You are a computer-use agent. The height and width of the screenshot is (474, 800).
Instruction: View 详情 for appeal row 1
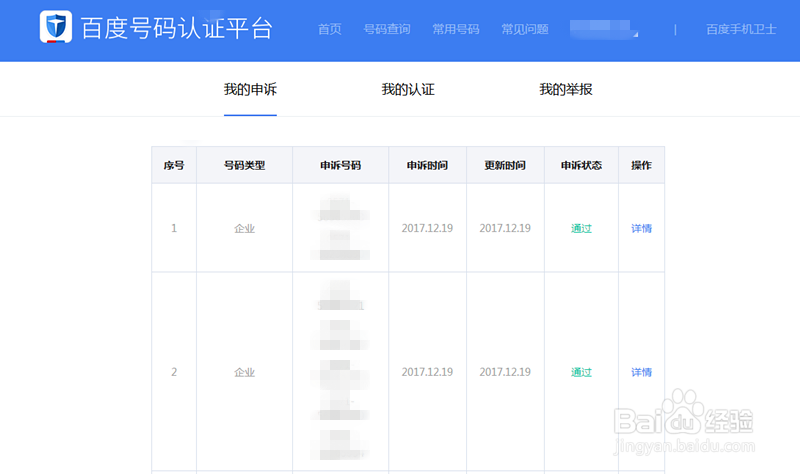coord(641,228)
